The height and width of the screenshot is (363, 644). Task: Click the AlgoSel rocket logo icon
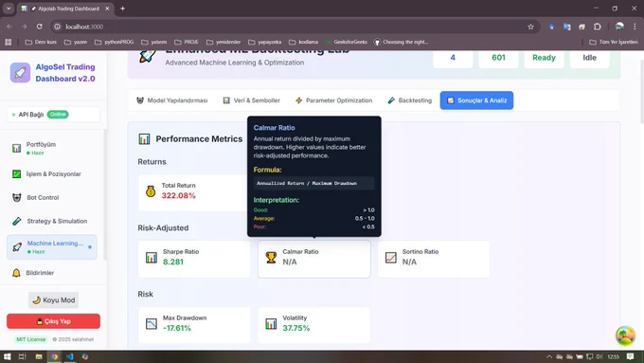(x=20, y=73)
